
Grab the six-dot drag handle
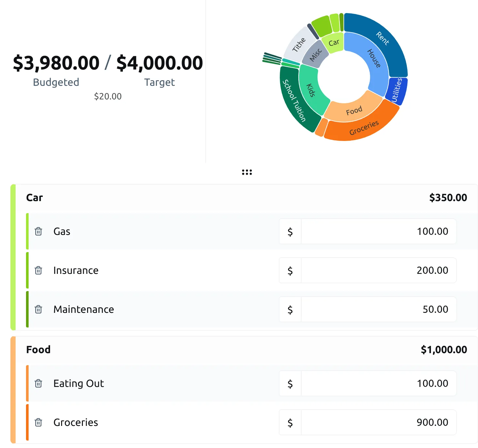click(247, 172)
